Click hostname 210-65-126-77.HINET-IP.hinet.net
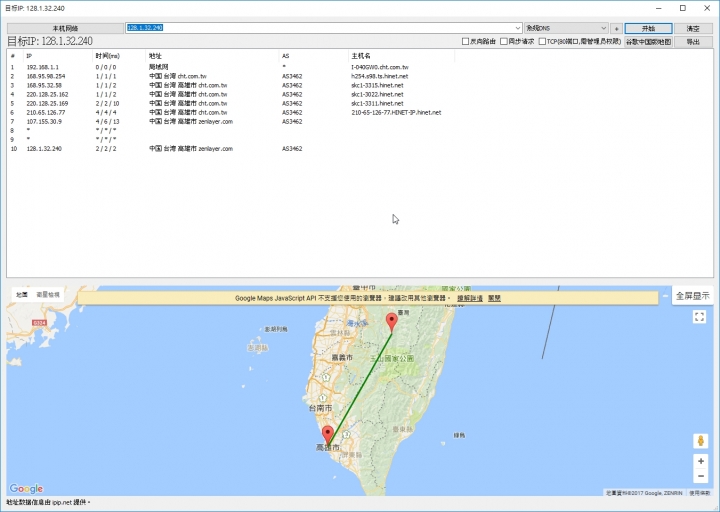Viewport: 720px width, 512px height. click(x=396, y=113)
